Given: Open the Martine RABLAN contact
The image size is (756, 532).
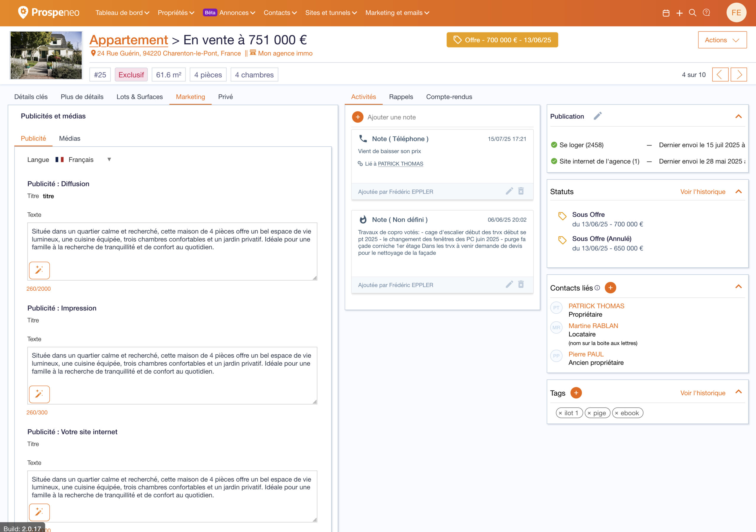Looking at the screenshot, I should [x=593, y=326].
